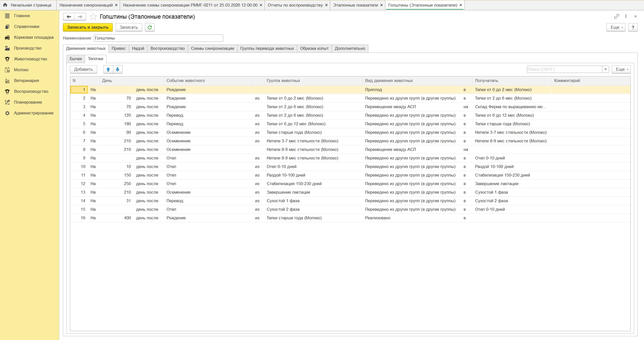
Task: Open top-right Еще dropdown menu
Action: click(x=616, y=27)
